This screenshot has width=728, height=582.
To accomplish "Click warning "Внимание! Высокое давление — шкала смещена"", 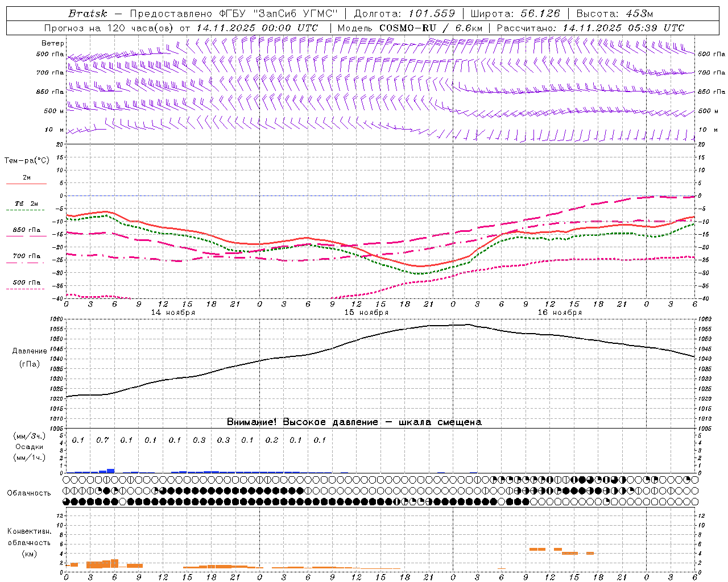I will point(354,422).
